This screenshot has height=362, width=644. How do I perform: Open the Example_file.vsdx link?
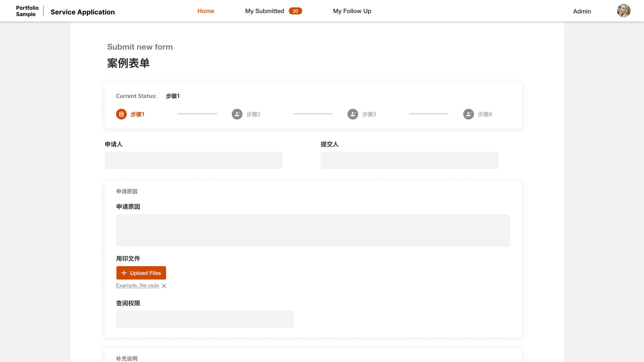pos(138,286)
